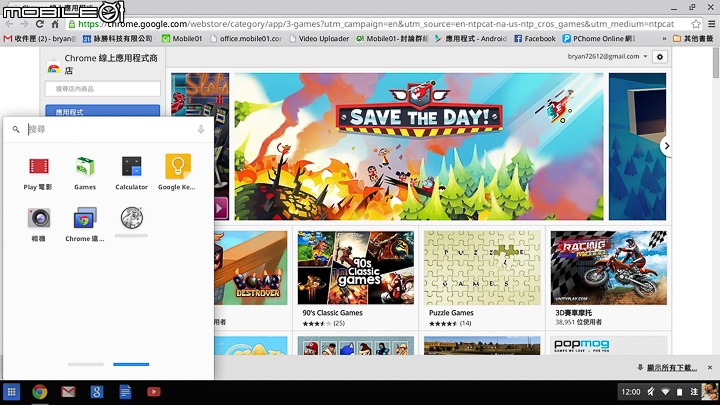Click the address bar URL

[x=376, y=24]
